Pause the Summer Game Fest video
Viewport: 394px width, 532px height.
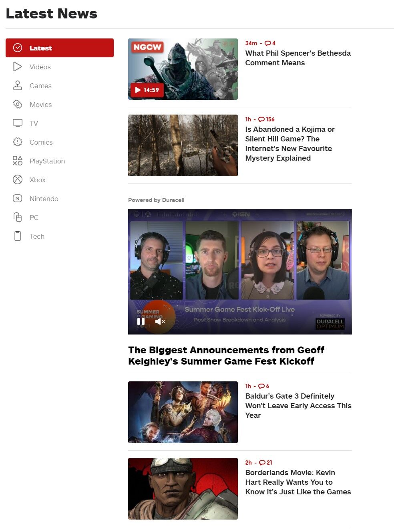click(141, 321)
